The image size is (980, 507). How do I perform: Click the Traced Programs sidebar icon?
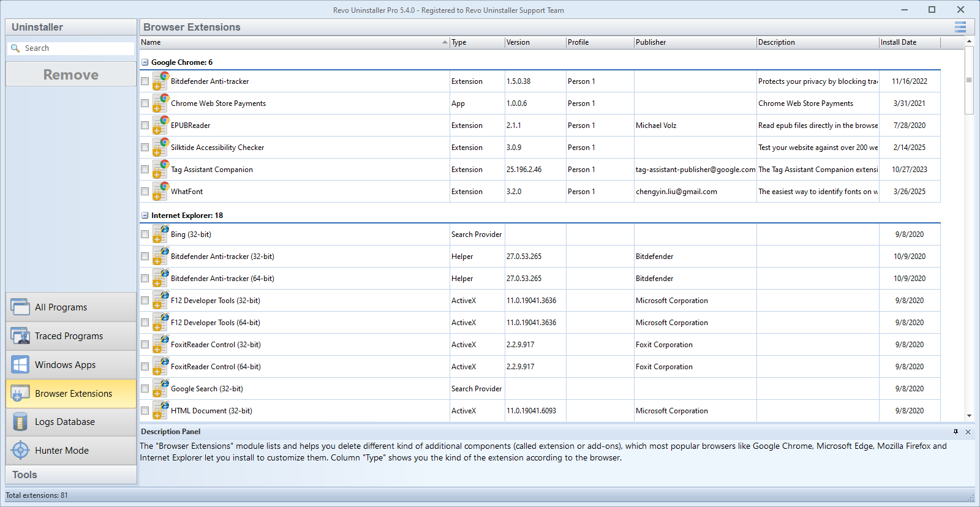pyautogui.click(x=20, y=336)
